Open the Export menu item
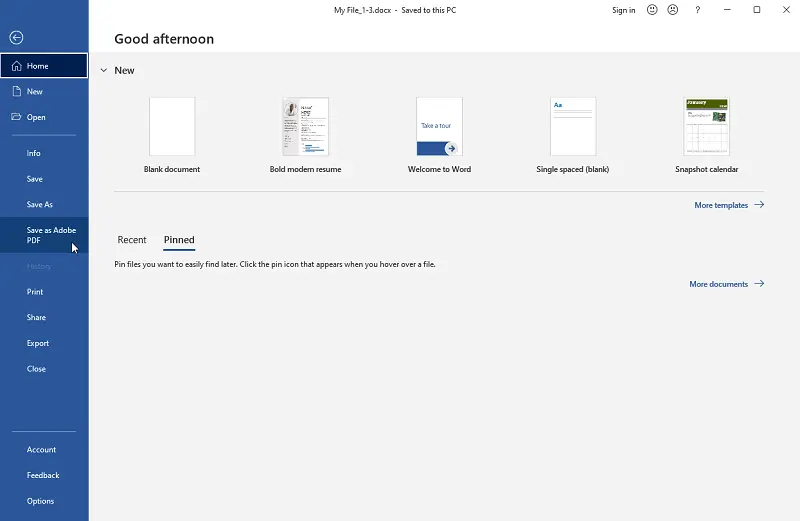The image size is (800, 521). click(38, 343)
